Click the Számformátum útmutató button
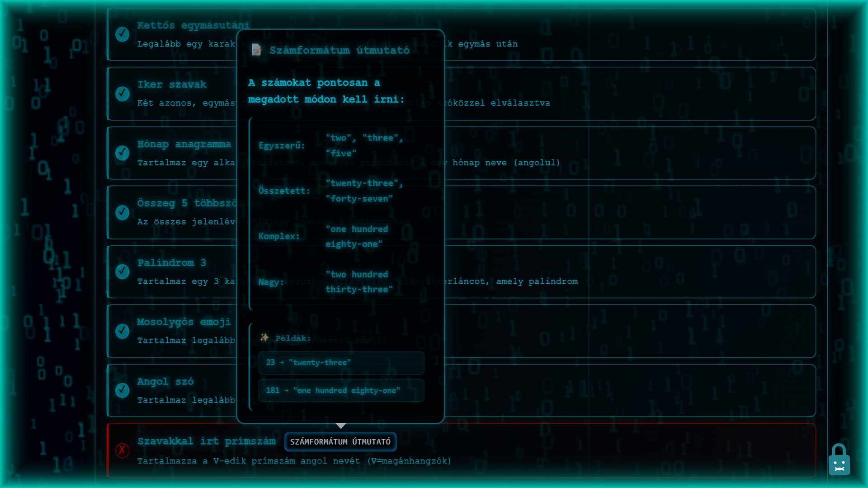The height and width of the screenshot is (488, 868). click(340, 441)
